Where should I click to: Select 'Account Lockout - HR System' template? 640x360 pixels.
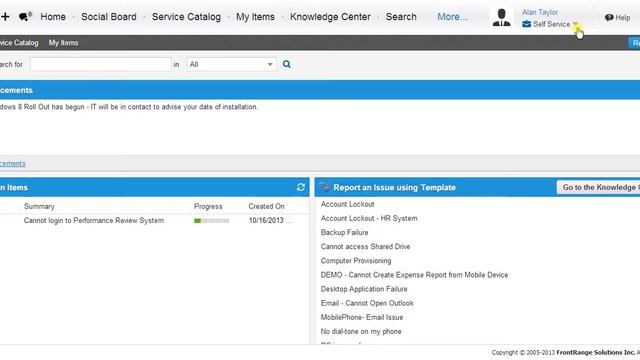[x=369, y=218]
